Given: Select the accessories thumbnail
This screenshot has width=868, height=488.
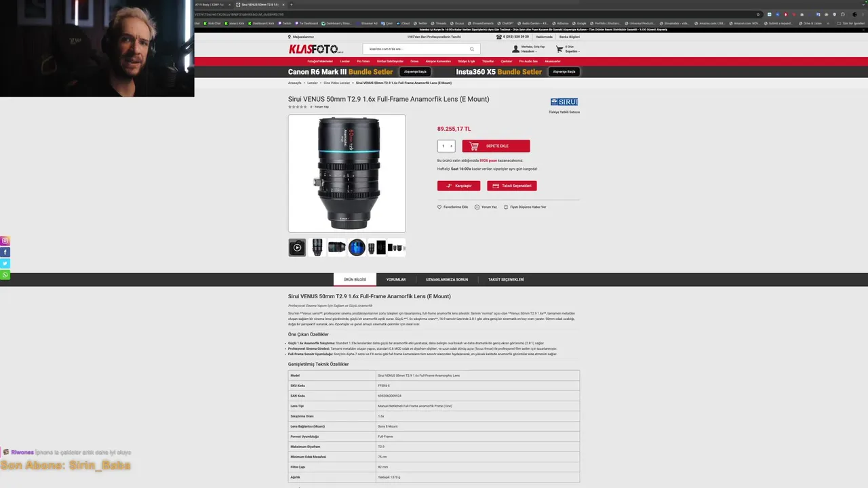Looking at the screenshot, I should (x=396, y=247).
